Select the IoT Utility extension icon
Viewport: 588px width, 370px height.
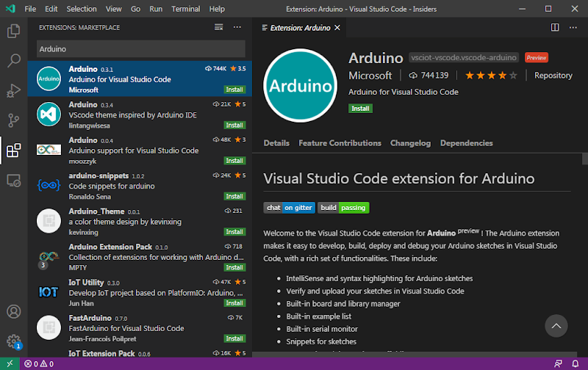tap(49, 291)
